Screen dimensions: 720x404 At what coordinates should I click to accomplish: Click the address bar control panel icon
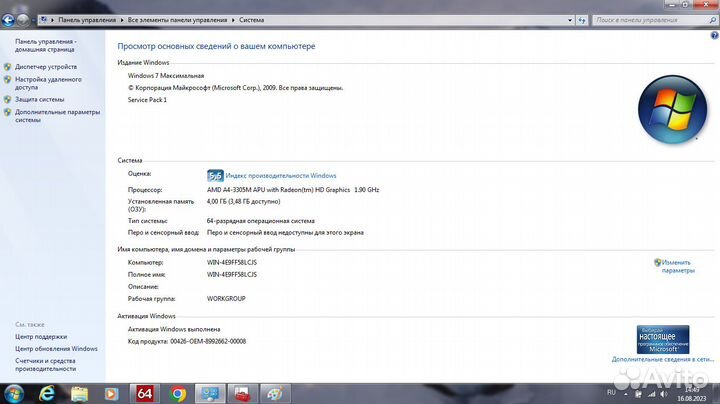[44, 20]
